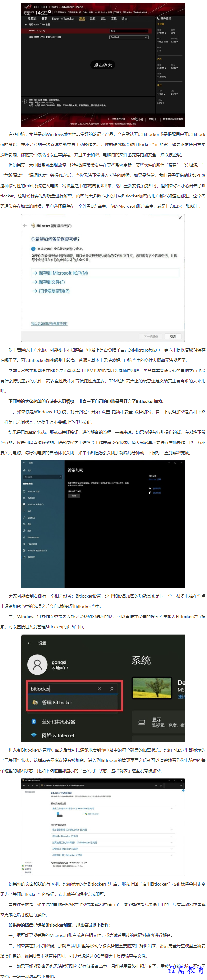Click the desktop wallpaper thumbnail with tree
207x980 pixels.
152,688
